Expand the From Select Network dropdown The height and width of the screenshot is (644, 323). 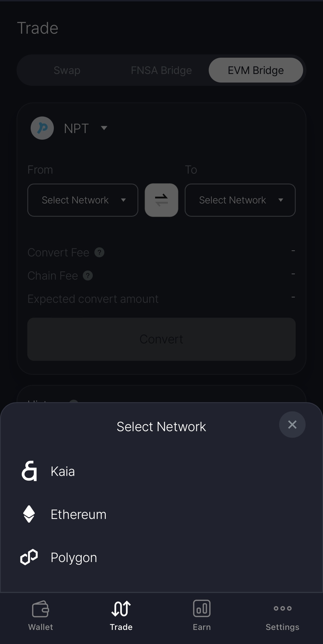click(x=83, y=200)
